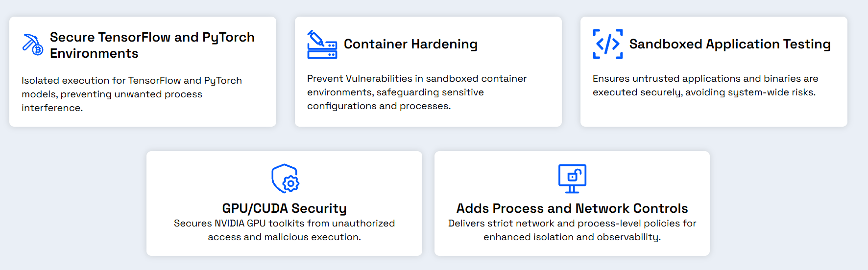Select the Container Hardening title
This screenshot has width=868, height=270.
tap(410, 44)
